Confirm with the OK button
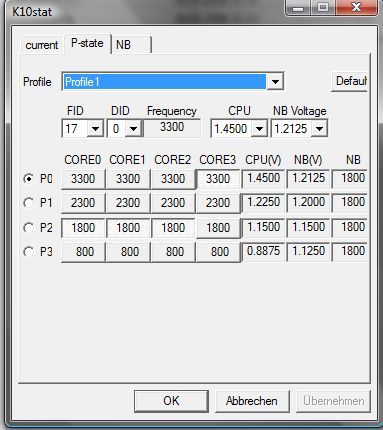This screenshot has width=383, height=430. (171, 401)
